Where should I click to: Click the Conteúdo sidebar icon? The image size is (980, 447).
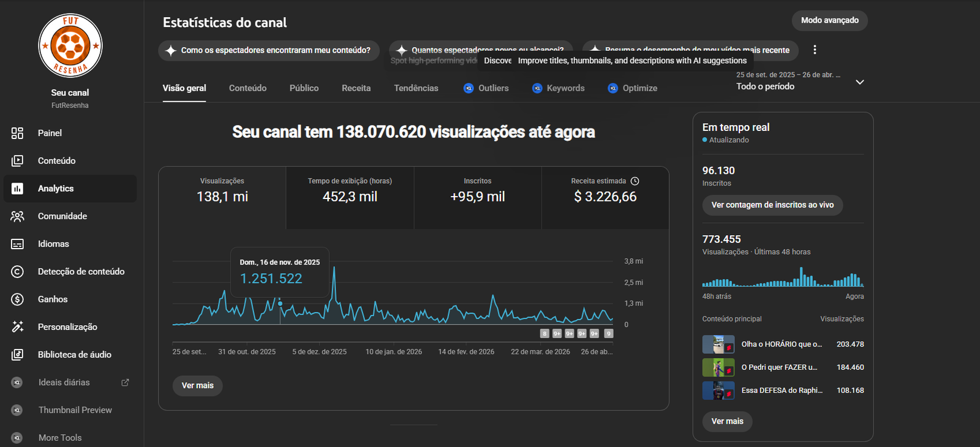click(17, 160)
